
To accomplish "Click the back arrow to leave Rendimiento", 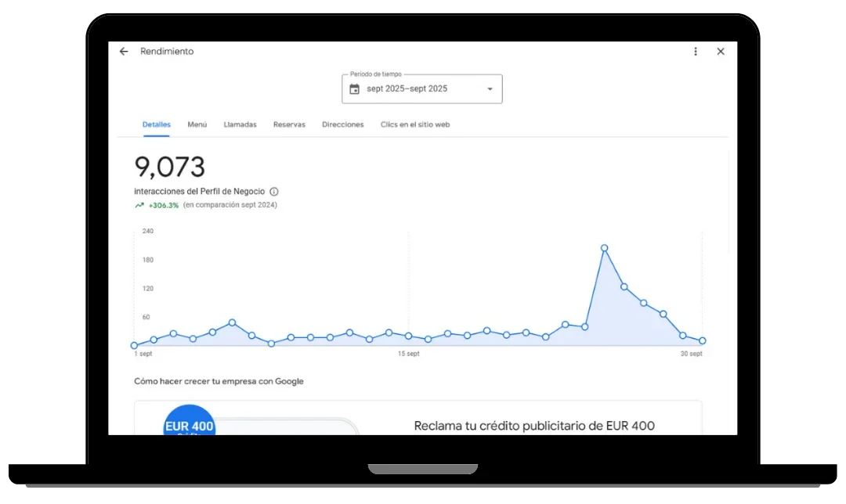I will (x=124, y=51).
